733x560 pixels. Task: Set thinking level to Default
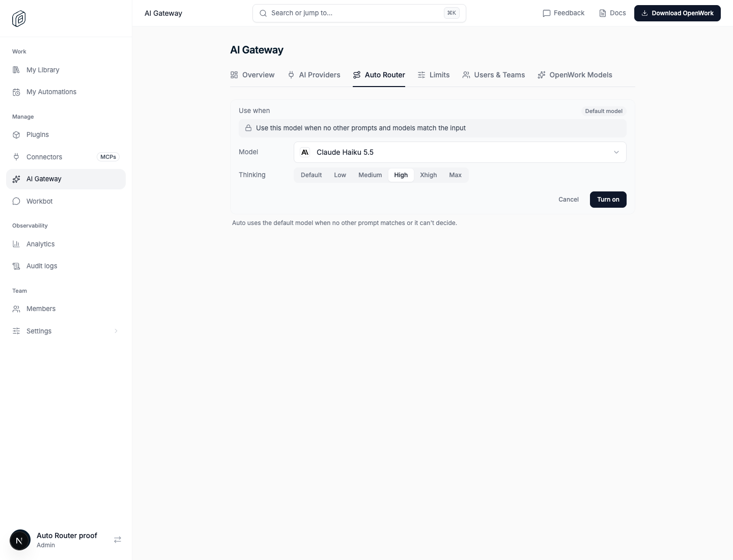311,175
